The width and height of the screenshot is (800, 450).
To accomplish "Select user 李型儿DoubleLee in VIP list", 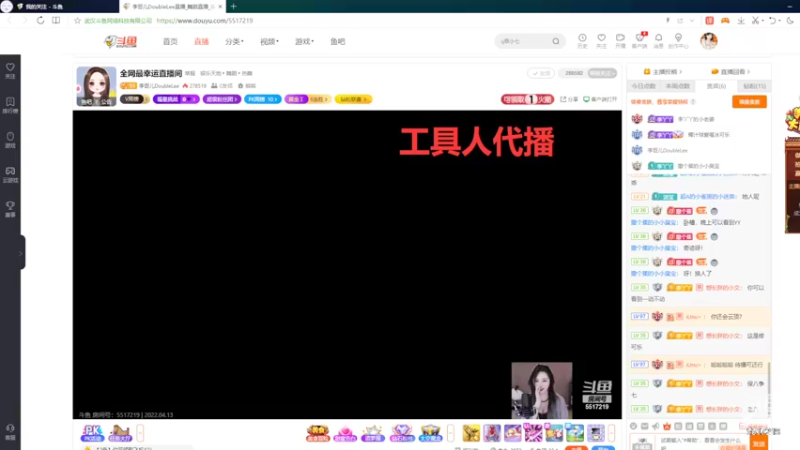I will tap(667, 151).
